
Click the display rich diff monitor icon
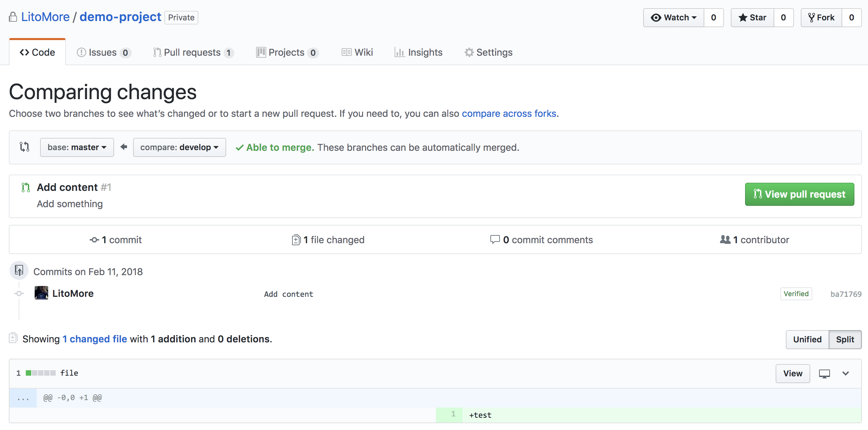(824, 374)
